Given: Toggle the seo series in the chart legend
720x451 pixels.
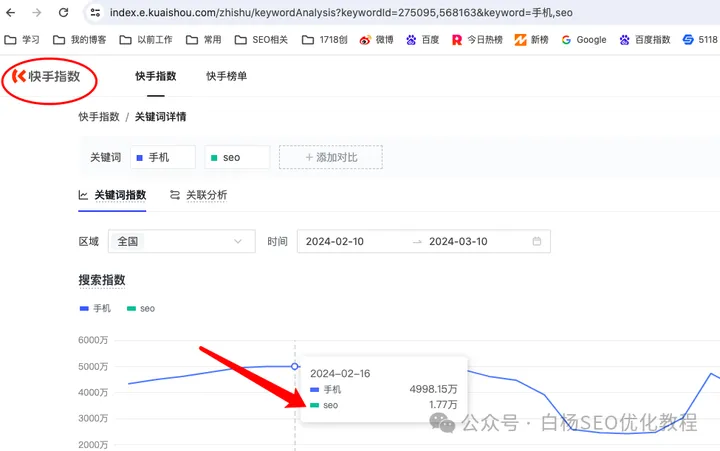Looking at the screenshot, I should coord(141,308).
